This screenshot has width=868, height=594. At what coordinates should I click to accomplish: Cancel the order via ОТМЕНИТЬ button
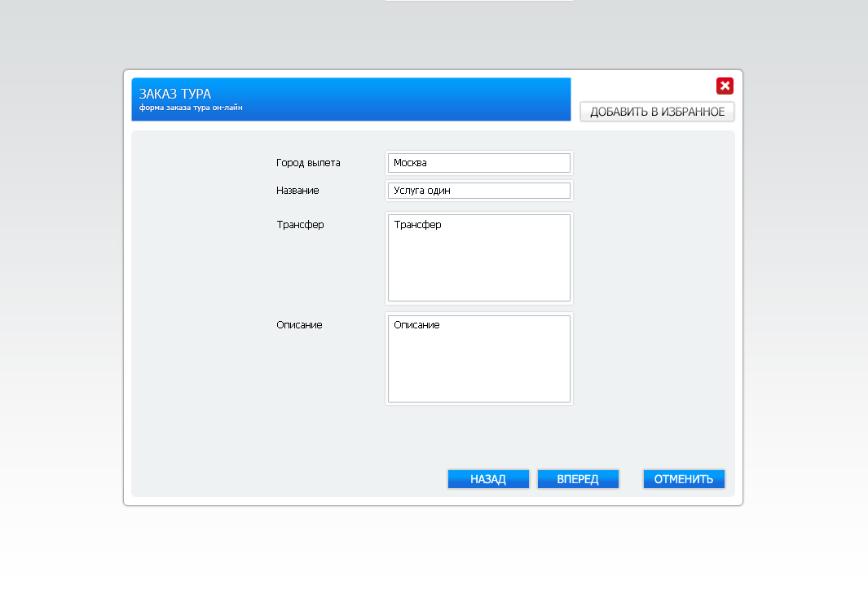pyautogui.click(x=683, y=479)
